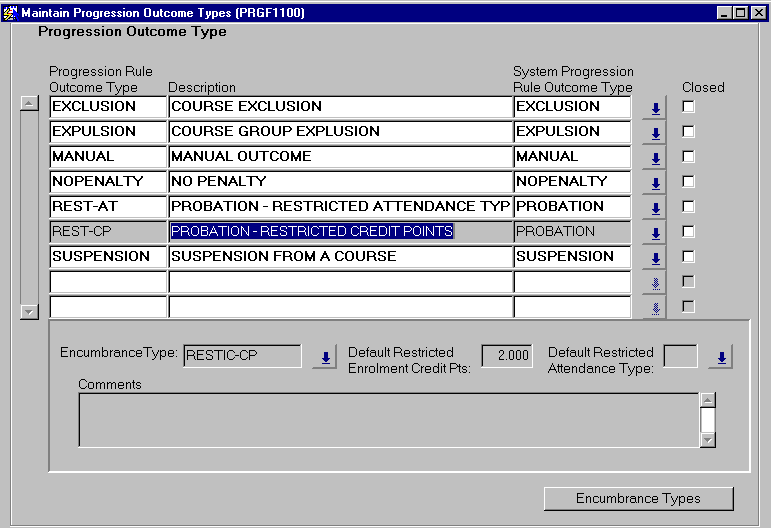This screenshot has width=771, height=528.
Task: Open lookup list for EXCLUSION outcome type
Action: pyautogui.click(x=655, y=108)
